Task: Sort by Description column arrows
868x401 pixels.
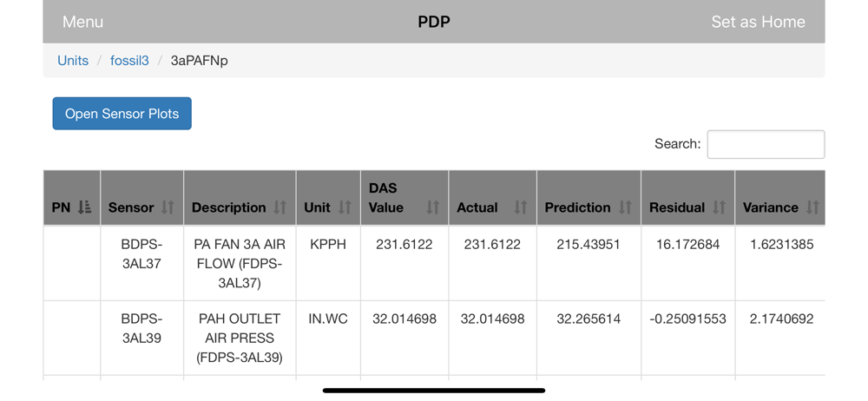Action: [x=280, y=207]
